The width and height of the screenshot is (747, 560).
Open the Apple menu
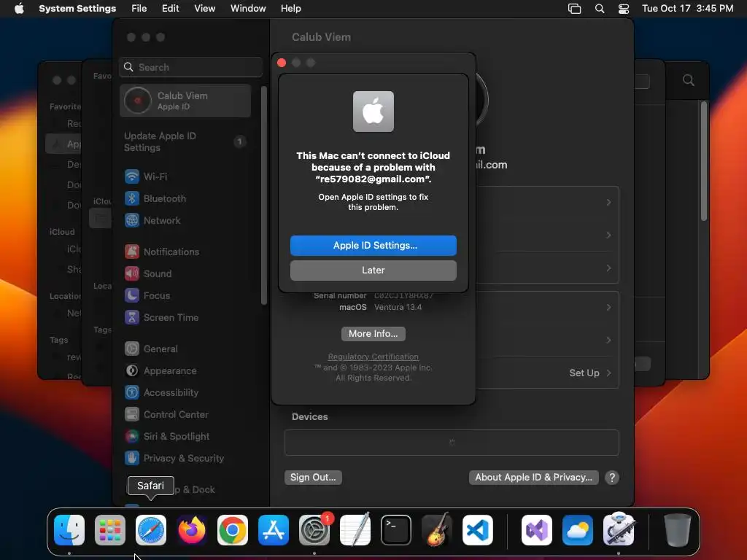(x=19, y=9)
